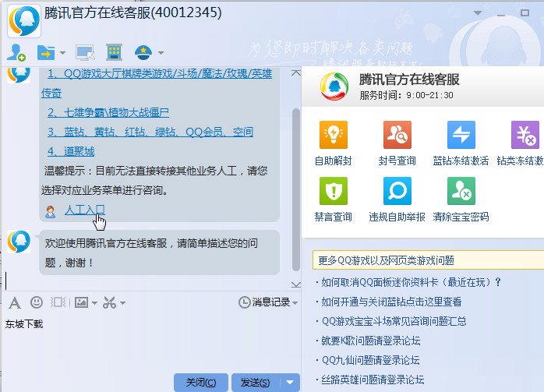Click the 违规自助举报 label
The height and width of the screenshot is (392, 544).
point(397,217)
